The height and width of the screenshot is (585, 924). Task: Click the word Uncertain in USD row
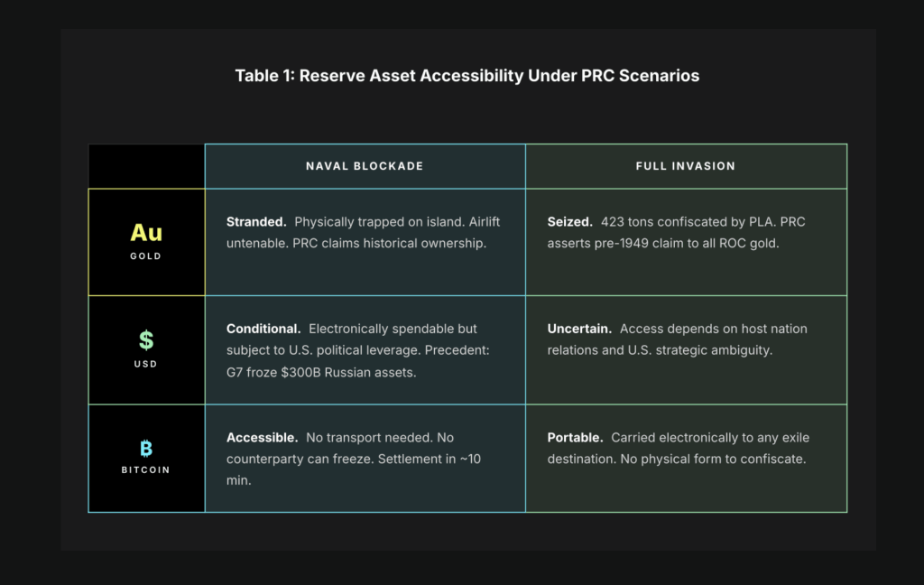click(579, 329)
